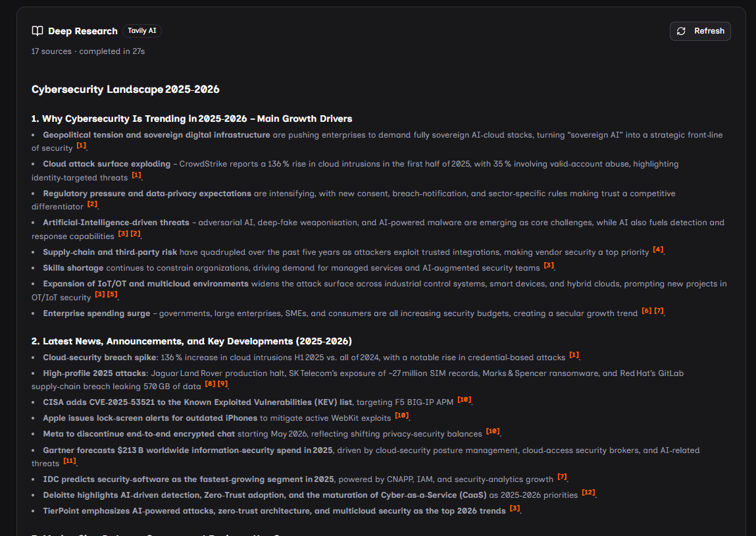Image resolution: width=756 pixels, height=536 pixels.
Task: Open citation [1] in the Cloud attack surface bullet
Action: pos(136,175)
